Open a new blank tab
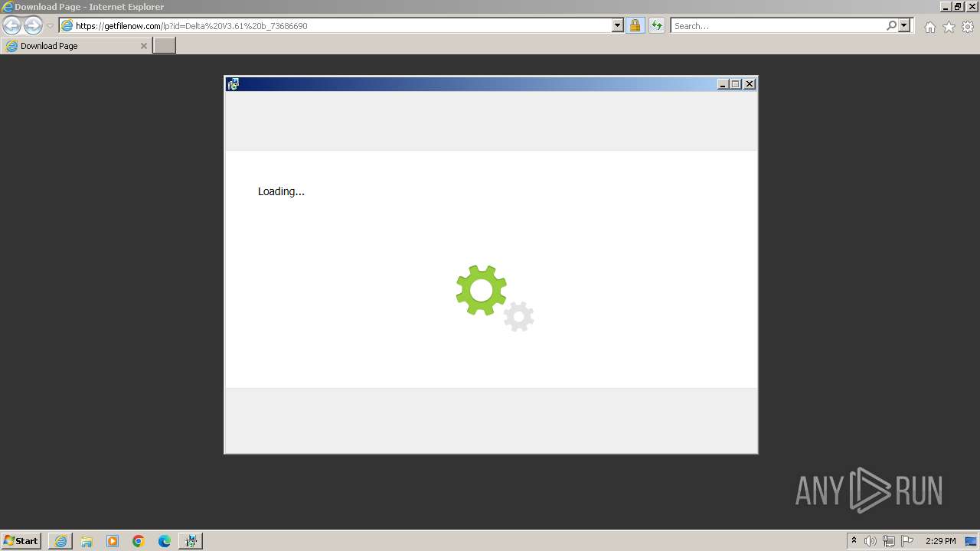 165,46
